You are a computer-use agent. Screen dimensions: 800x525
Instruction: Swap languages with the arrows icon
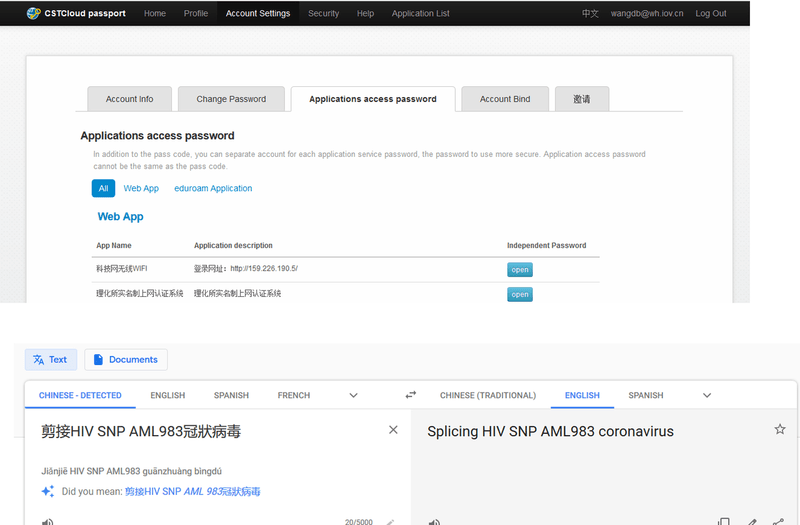point(411,395)
